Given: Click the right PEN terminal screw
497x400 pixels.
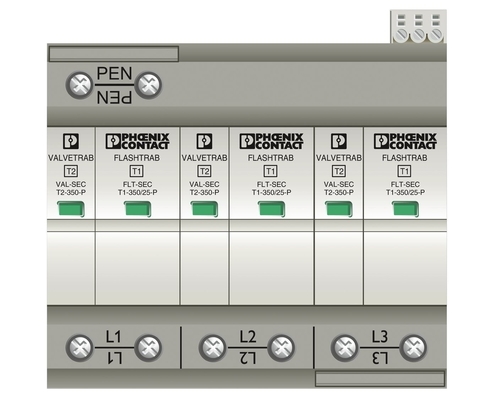Looking at the screenshot, I should [148, 85].
